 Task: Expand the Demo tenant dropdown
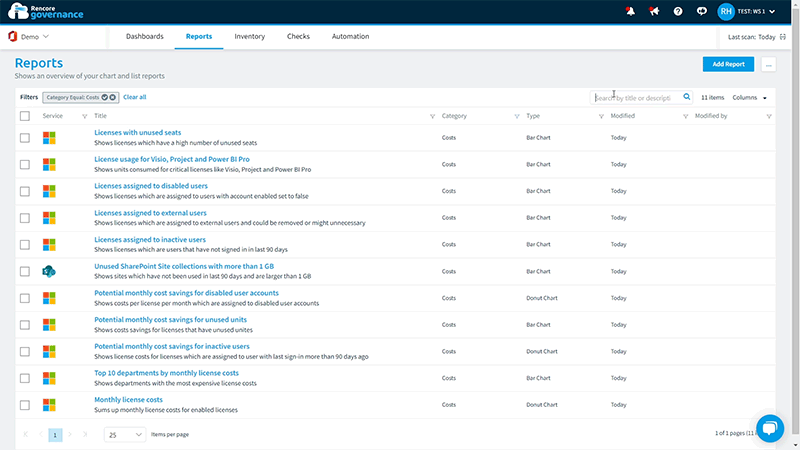[35, 37]
